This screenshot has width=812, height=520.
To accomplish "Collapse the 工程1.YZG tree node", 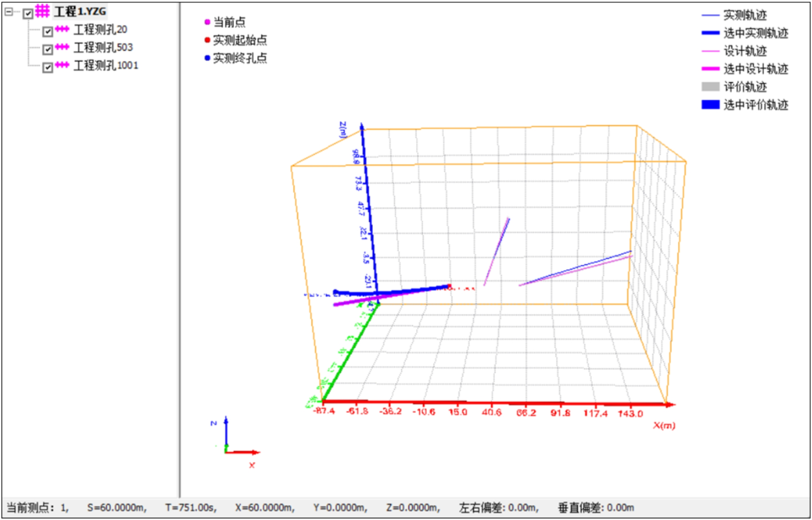I will pos(8,12).
